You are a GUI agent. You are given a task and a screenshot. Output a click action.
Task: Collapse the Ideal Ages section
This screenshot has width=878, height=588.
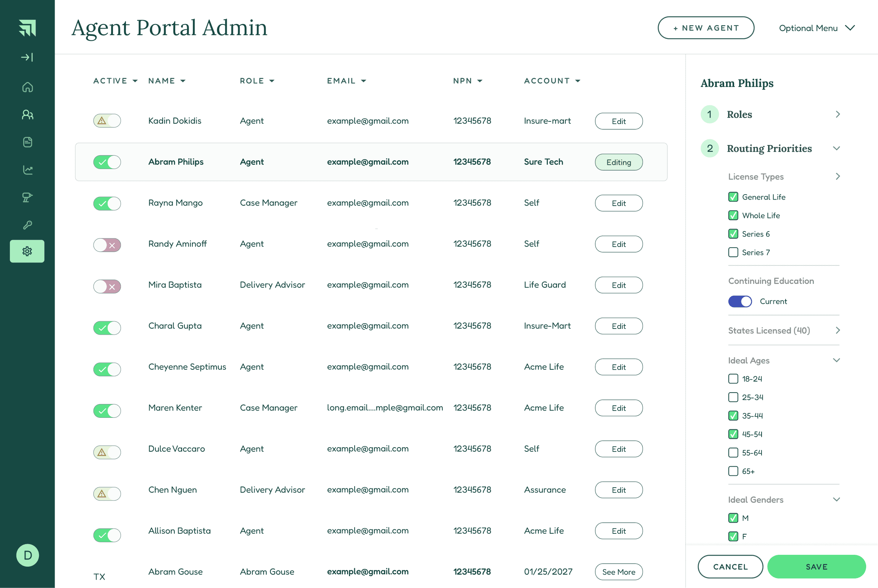pyautogui.click(x=836, y=361)
